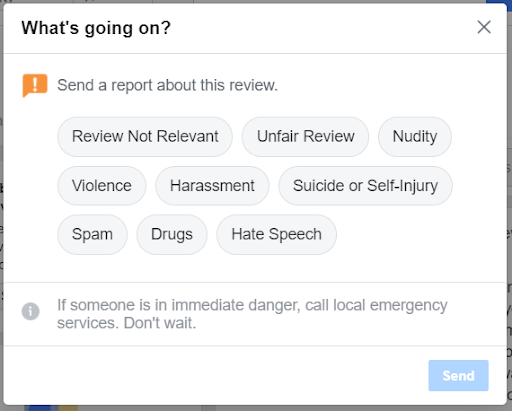This screenshot has height=411, width=512.
Task: Select the Drugs report reason
Action: [172, 234]
